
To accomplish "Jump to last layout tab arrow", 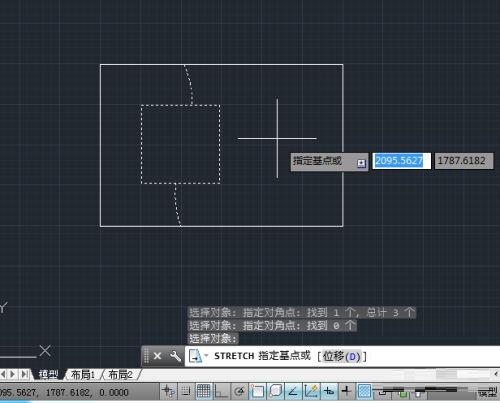I will point(24,374).
